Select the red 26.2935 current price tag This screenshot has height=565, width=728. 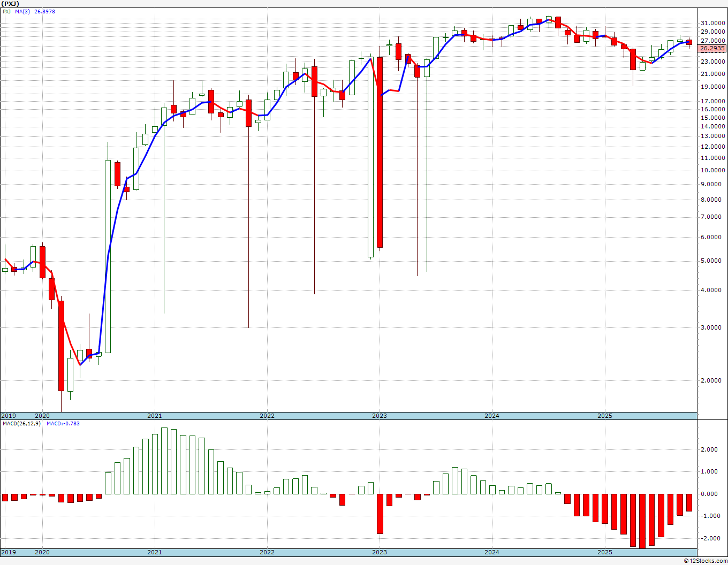(712, 48)
